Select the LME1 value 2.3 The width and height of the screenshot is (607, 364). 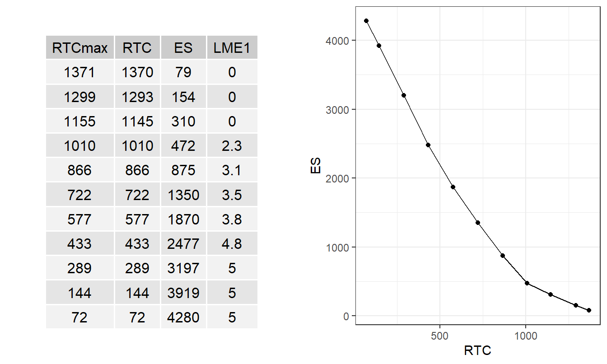(232, 145)
